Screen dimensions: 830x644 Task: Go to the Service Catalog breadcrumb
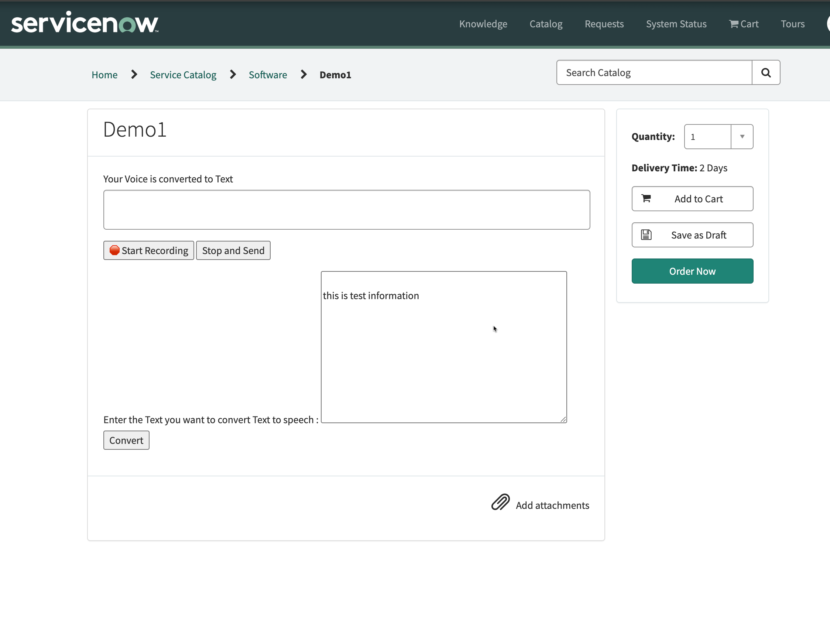[x=183, y=75]
